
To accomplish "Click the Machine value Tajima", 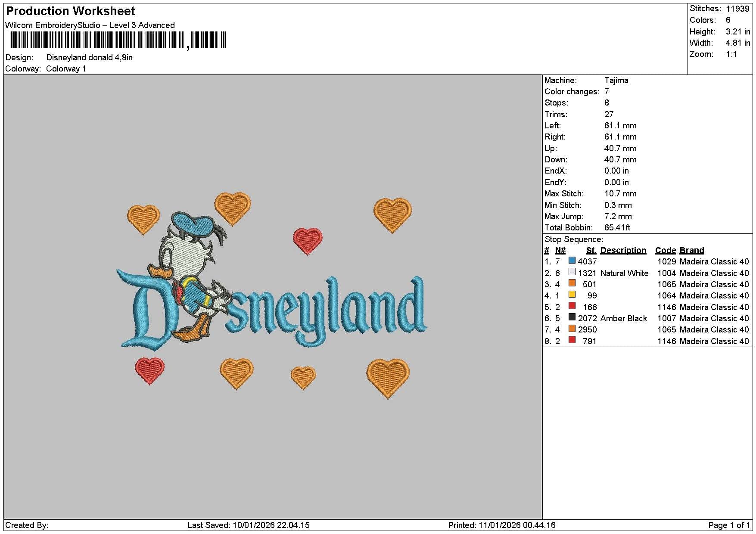I will pyautogui.click(x=616, y=80).
